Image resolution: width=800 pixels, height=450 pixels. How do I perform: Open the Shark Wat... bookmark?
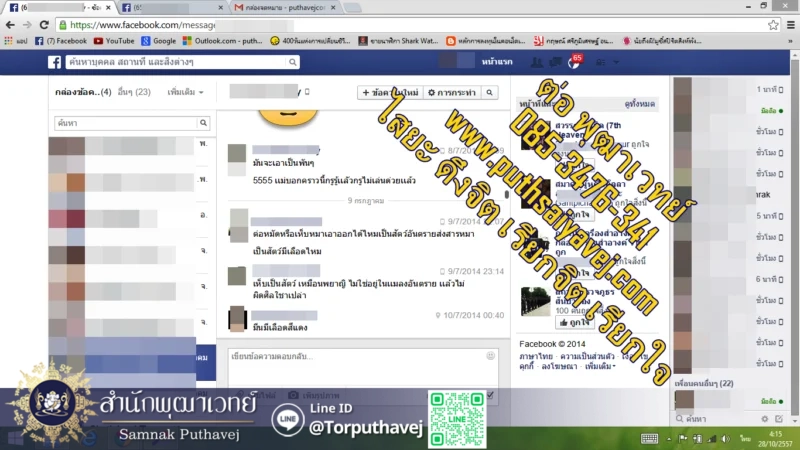[398, 41]
